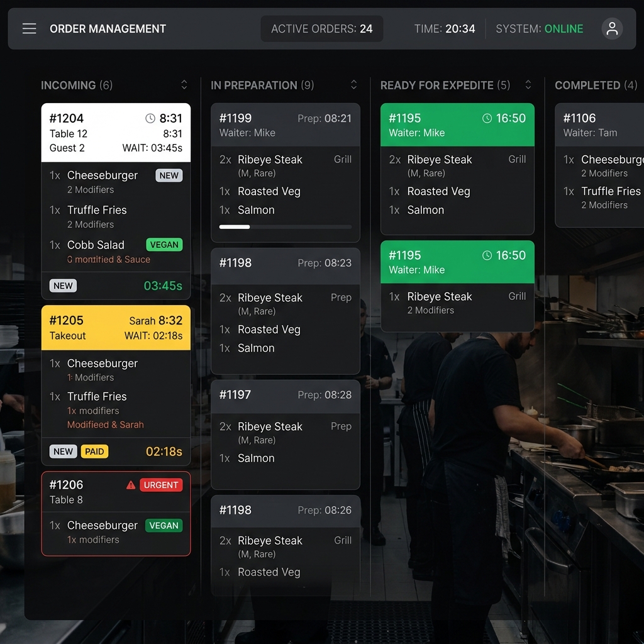
Task: Click the user profile icon
Action: [612, 28]
